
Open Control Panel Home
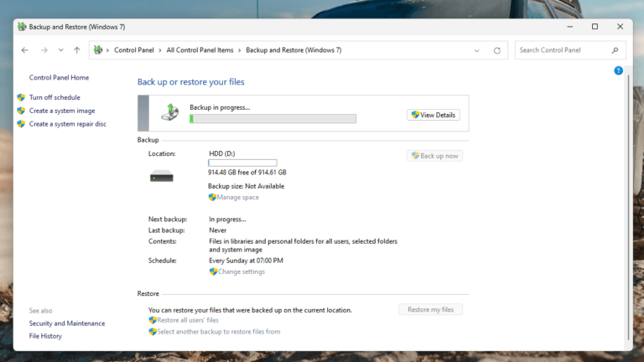[59, 78]
